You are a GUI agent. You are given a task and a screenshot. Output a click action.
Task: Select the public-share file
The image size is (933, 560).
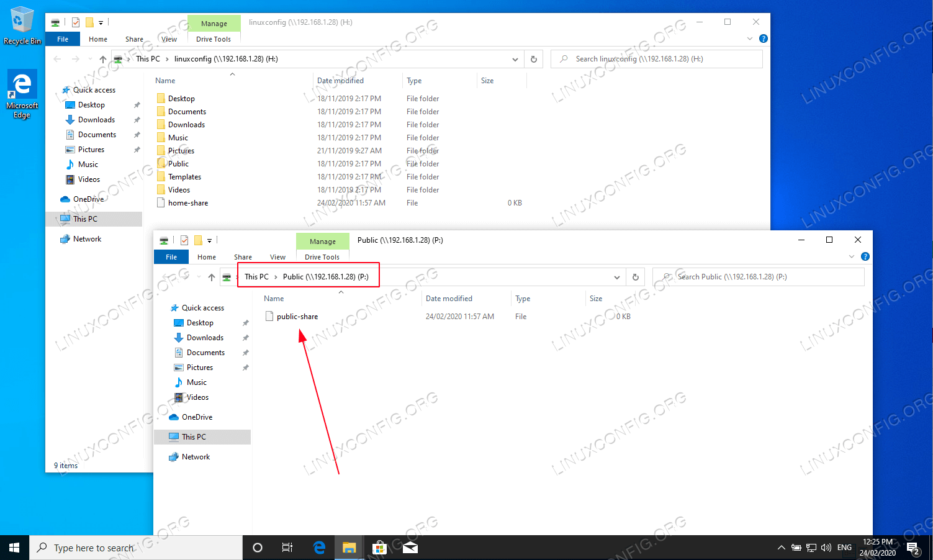[297, 317]
